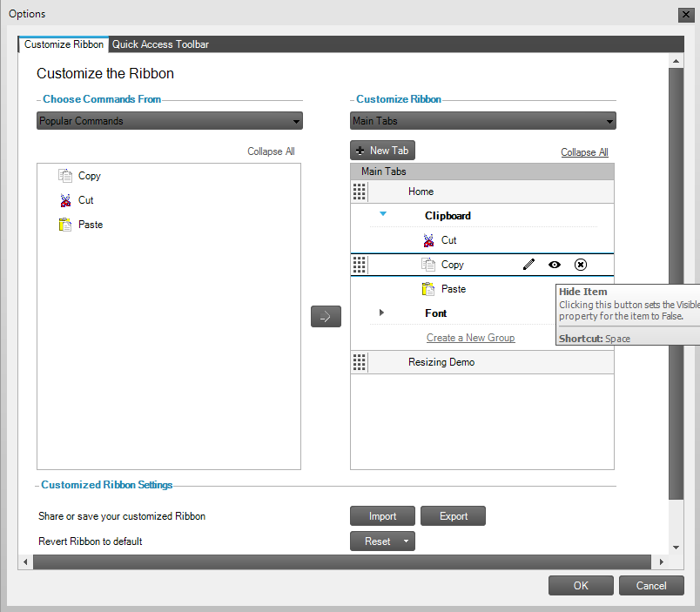
Task: Switch to Quick Access Toolbar tab
Action: [160, 44]
